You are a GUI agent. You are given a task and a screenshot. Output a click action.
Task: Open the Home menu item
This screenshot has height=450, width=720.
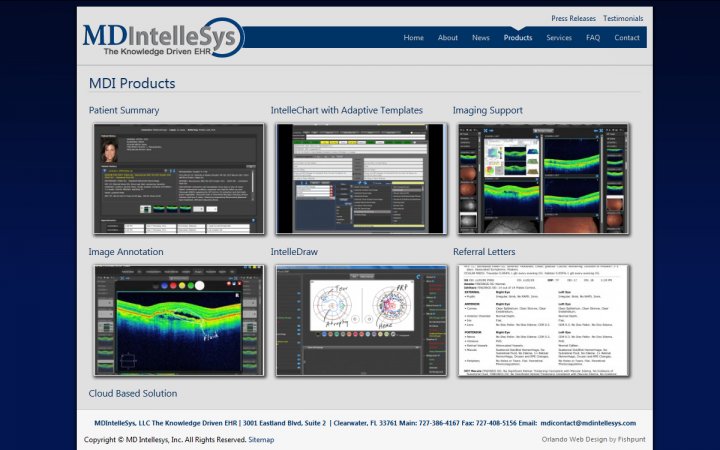(413, 38)
